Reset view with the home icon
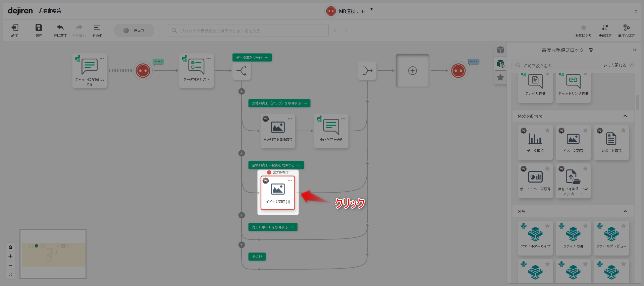Screen dimensions: 644x286 10,247
